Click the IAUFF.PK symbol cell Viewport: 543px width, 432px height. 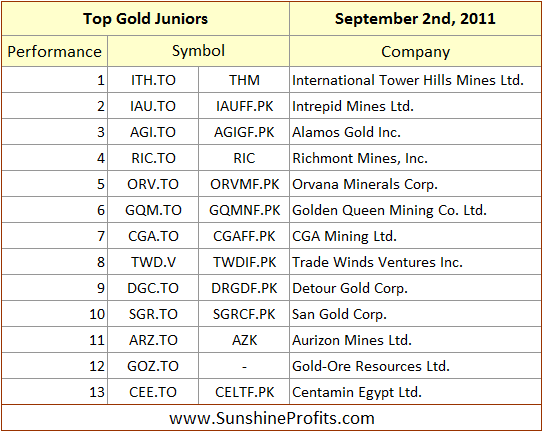244,106
